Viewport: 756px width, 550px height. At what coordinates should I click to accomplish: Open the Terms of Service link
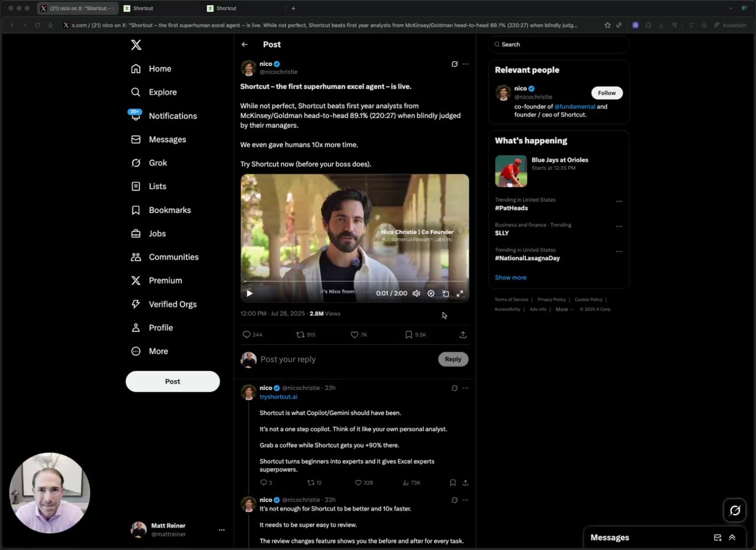(x=511, y=300)
